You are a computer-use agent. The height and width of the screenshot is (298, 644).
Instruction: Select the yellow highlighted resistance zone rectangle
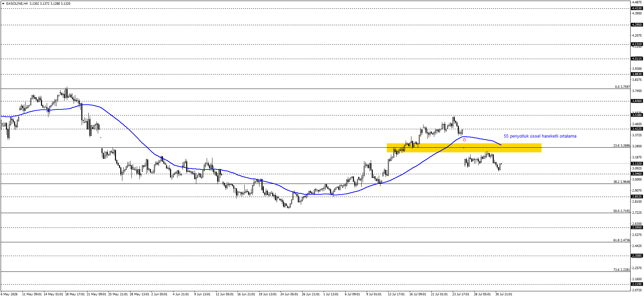pos(464,148)
